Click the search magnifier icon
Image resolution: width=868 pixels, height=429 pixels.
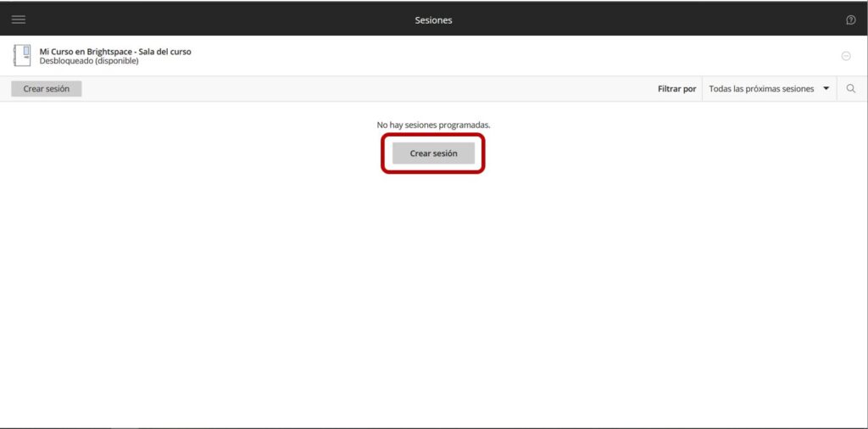[851, 89]
